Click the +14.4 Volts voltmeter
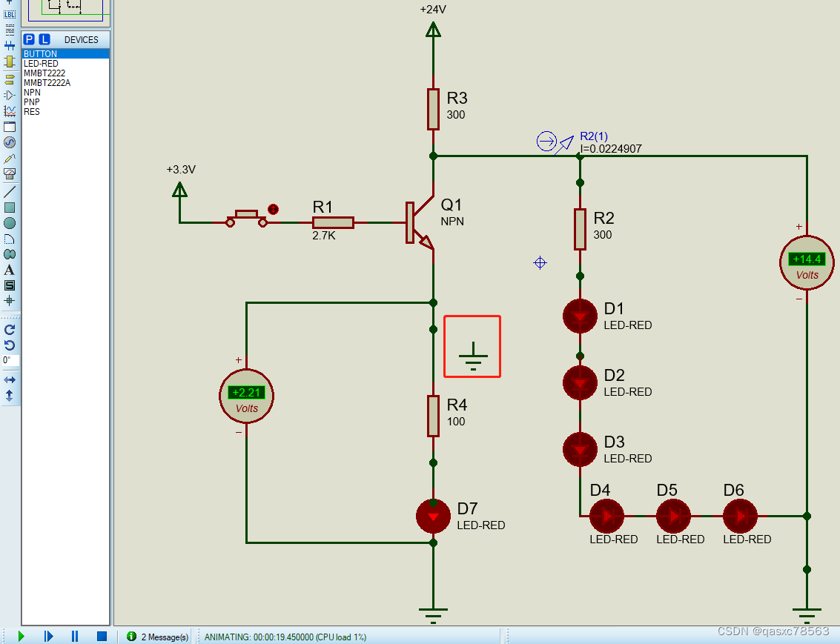Image resolution: width=840 pixels, height=644 pixels. (x=807, y=263)
